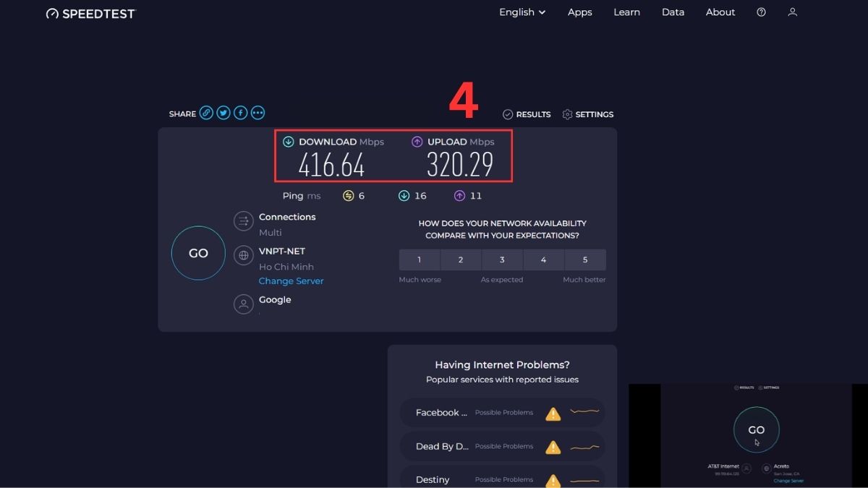Click the Facebook issues trend graph

[x=584, y=412]
